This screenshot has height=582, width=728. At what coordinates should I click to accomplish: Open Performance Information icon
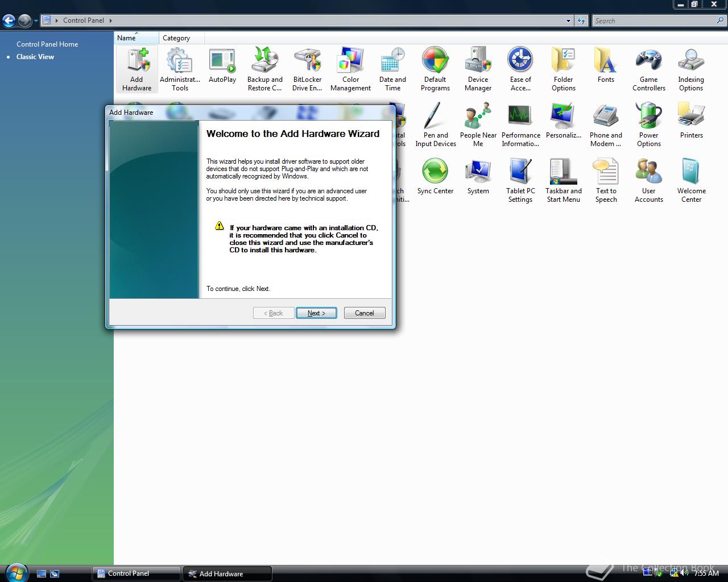520,124
